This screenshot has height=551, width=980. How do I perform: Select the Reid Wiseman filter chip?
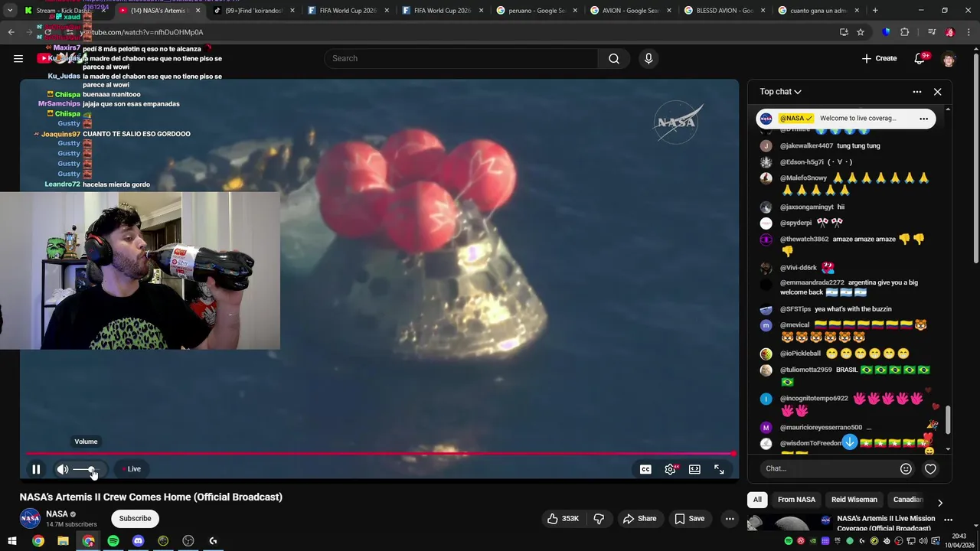point(854,500)
